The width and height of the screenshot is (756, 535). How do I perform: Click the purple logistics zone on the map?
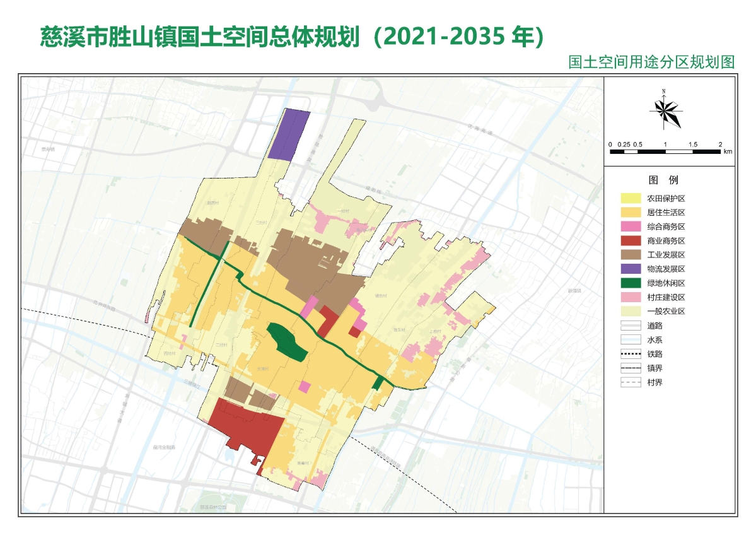[x=289, y=135]
